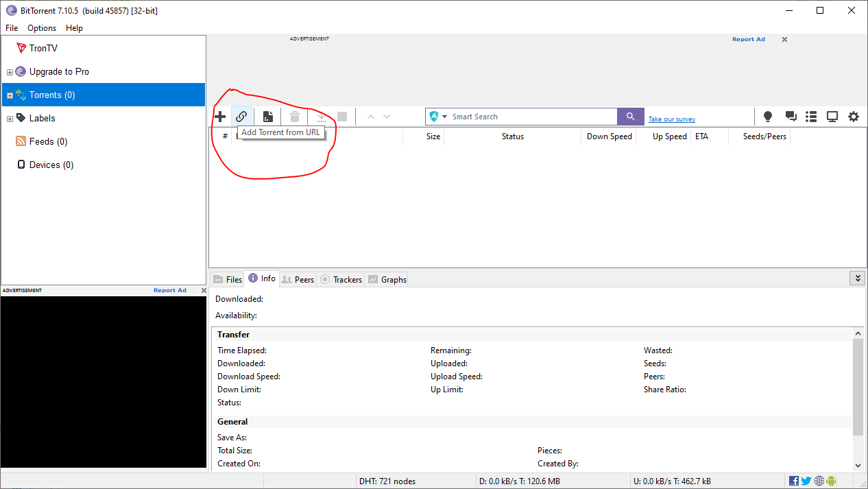
Task: Expand the Upgrade to Pro node
Action: (x=10, y=72)
